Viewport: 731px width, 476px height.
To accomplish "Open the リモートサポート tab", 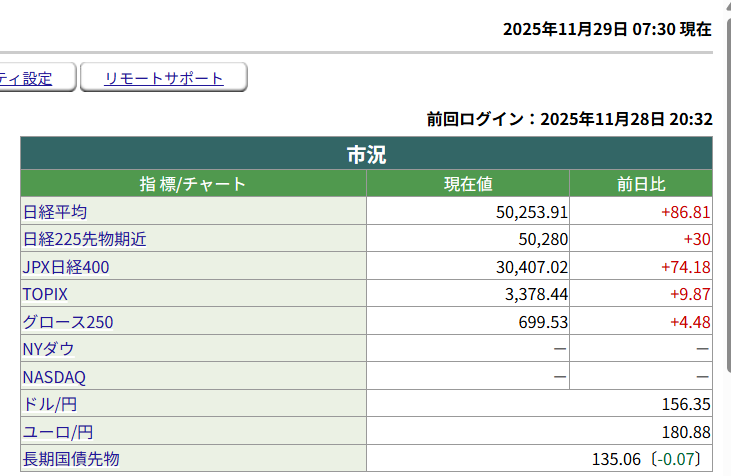I will point(164,78).
